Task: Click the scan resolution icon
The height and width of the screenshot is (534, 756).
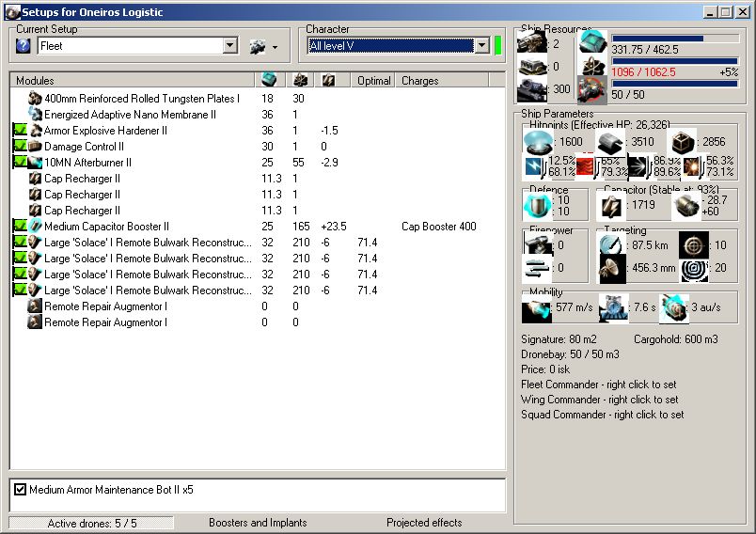Action: point(613,269)
